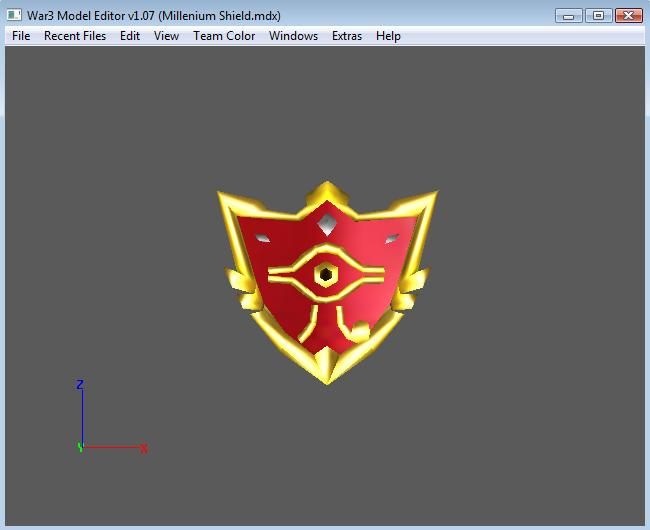This screenshot has width=650, height=530.
Task: Open the Windows menu
Action: (293, 36)
